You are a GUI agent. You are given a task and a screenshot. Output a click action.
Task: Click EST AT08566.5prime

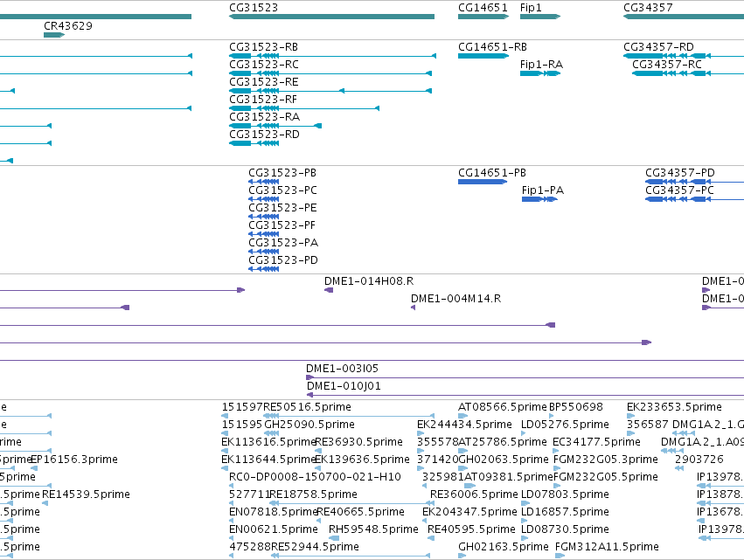pyautogui.click(x=503, y=407)
